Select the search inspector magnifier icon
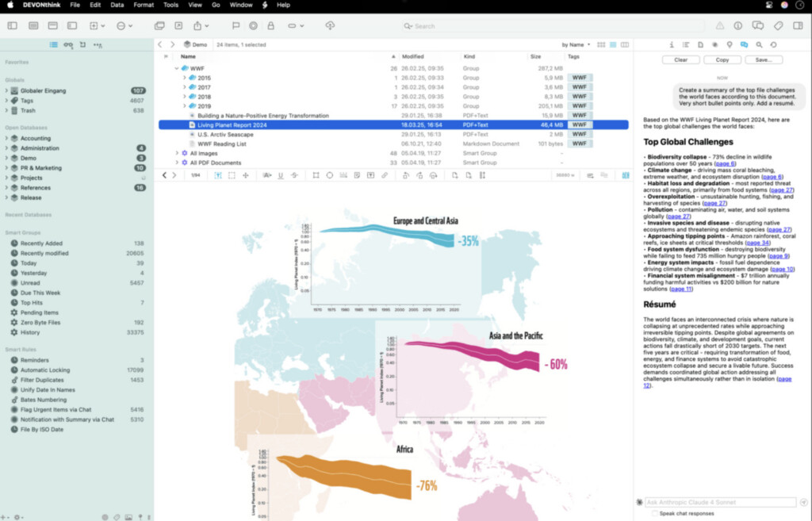The width and height of the screenshot is (812, 521). tap(759, 45)
